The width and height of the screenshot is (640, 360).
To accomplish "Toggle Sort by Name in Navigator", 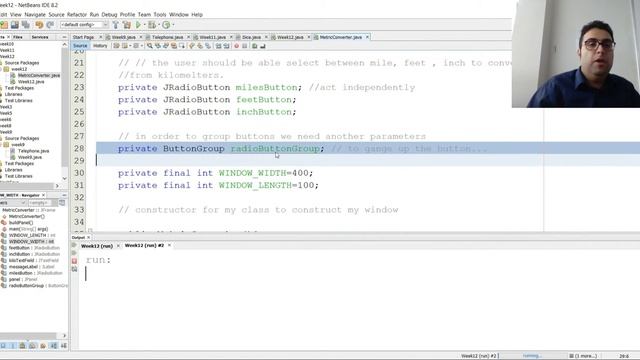I will (x=54, y=346).
